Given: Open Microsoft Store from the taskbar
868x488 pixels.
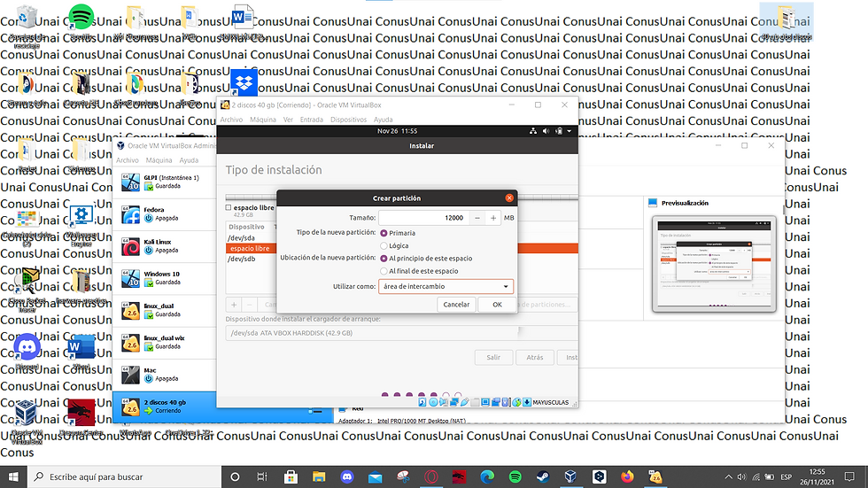Looking at the screenshot, I should coord(291,477).
